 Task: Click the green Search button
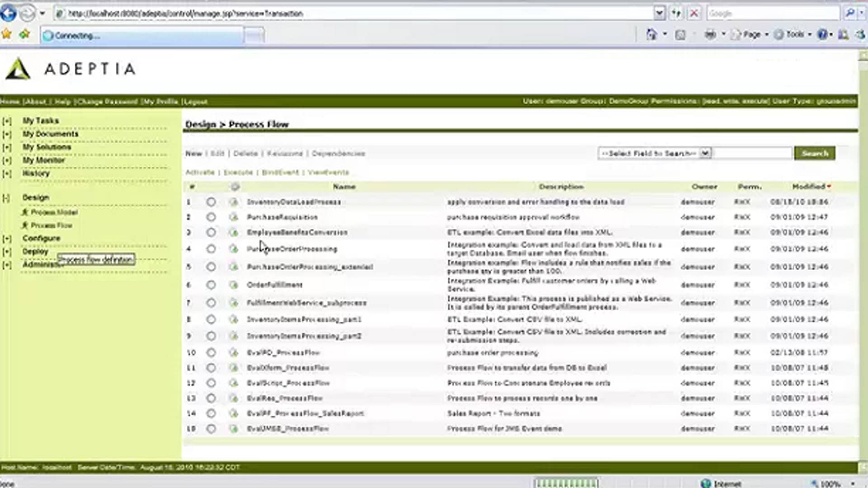click(815, 154)
